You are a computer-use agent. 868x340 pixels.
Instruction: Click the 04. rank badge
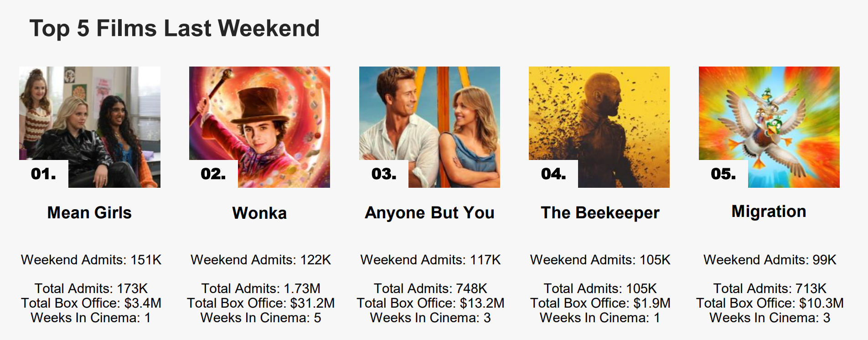tap(553, 174)
